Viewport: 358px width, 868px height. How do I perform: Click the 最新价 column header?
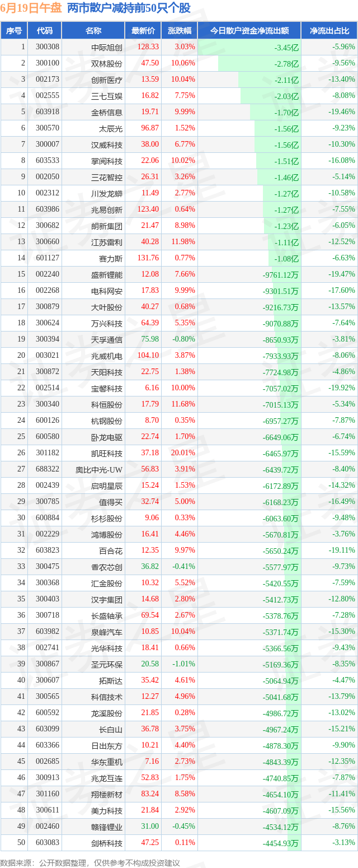point(143,31)
